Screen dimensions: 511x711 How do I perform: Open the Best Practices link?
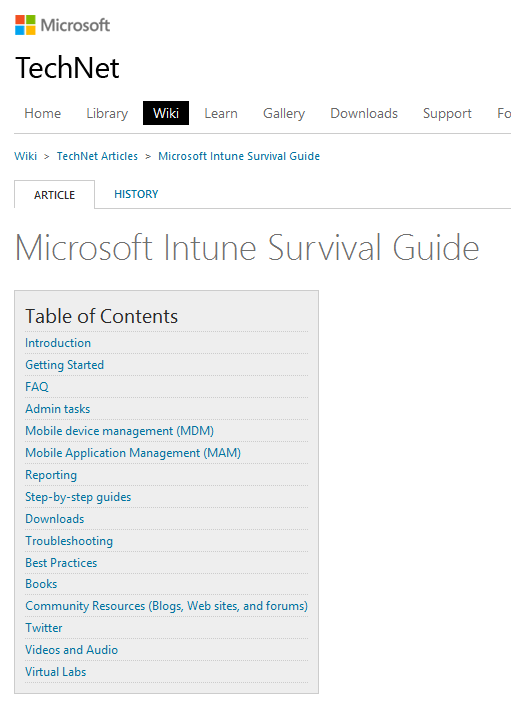[x=61, y=563]
